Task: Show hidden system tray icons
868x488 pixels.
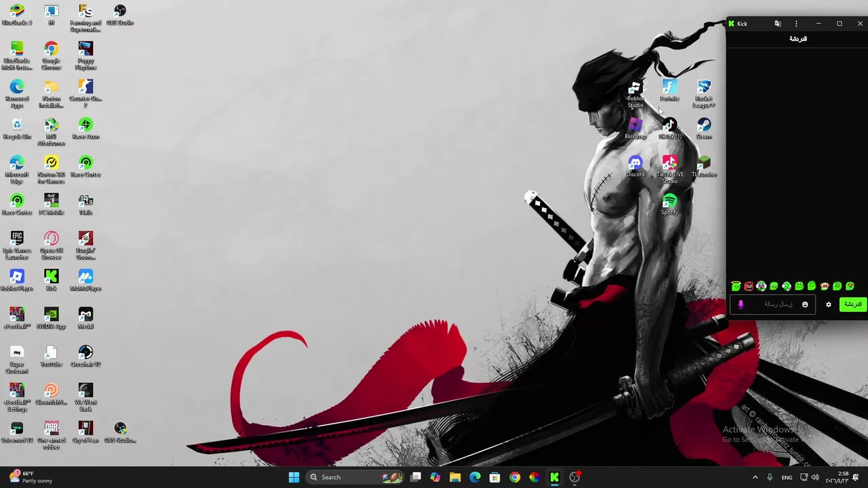Action: pyautogui.click(x=755, y=477)
